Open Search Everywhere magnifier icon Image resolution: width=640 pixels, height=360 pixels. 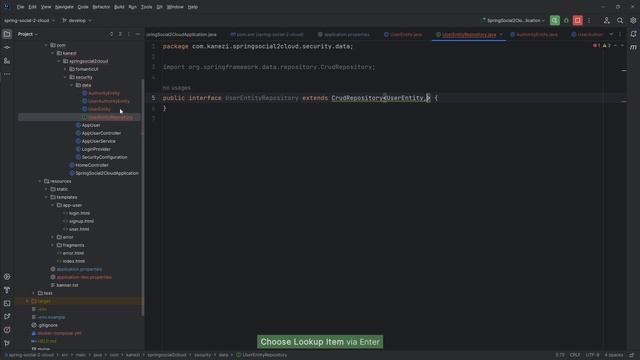coord(620,20)
